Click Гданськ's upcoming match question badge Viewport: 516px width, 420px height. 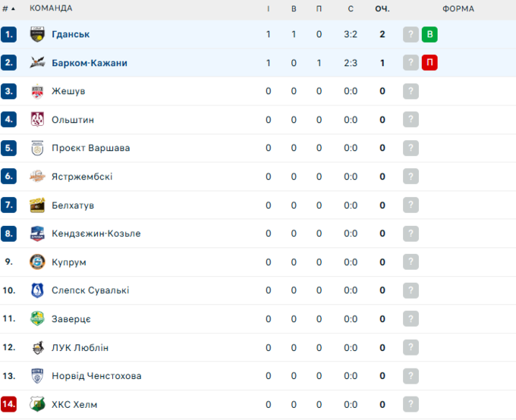click(411, 34)
